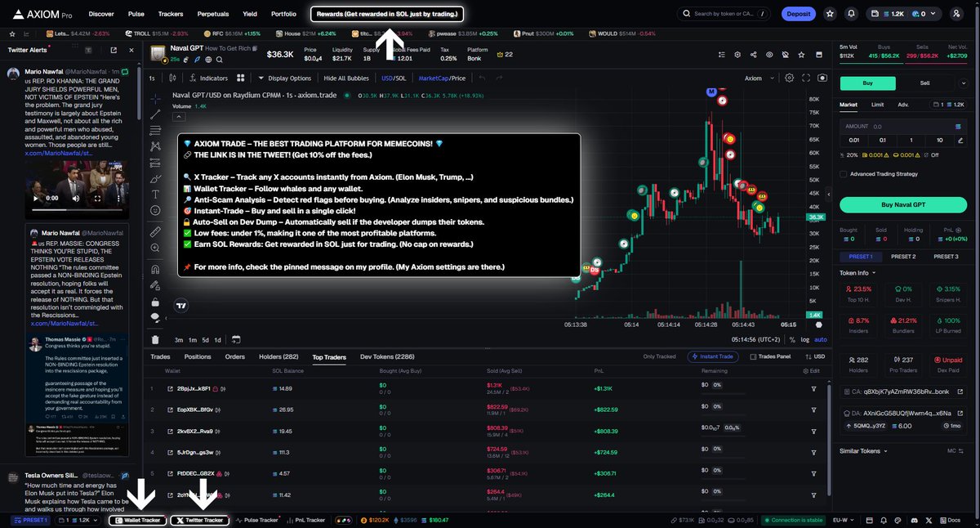
Task: Click the go-to-date calendar icon
Action: point(235,339)
